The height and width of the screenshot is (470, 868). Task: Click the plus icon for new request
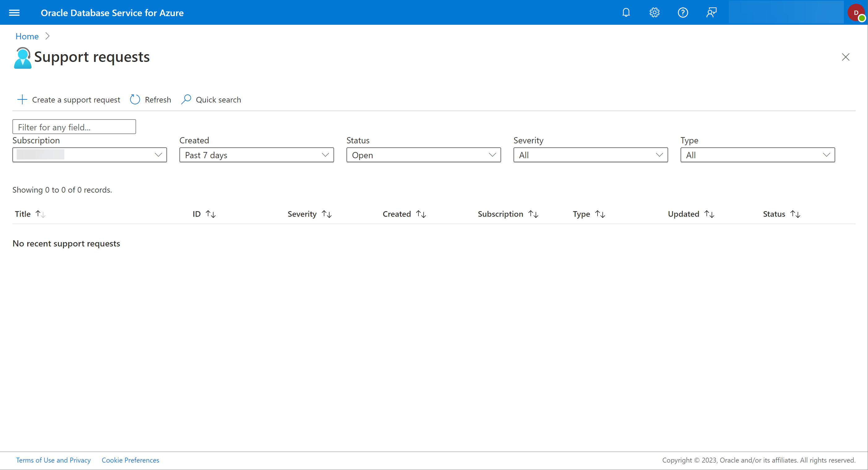[22, 99]
